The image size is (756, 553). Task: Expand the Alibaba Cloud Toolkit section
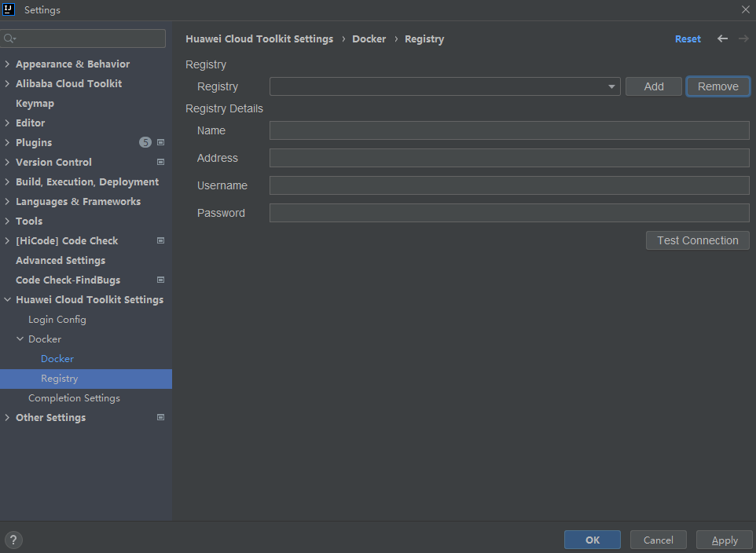[7, 83]
